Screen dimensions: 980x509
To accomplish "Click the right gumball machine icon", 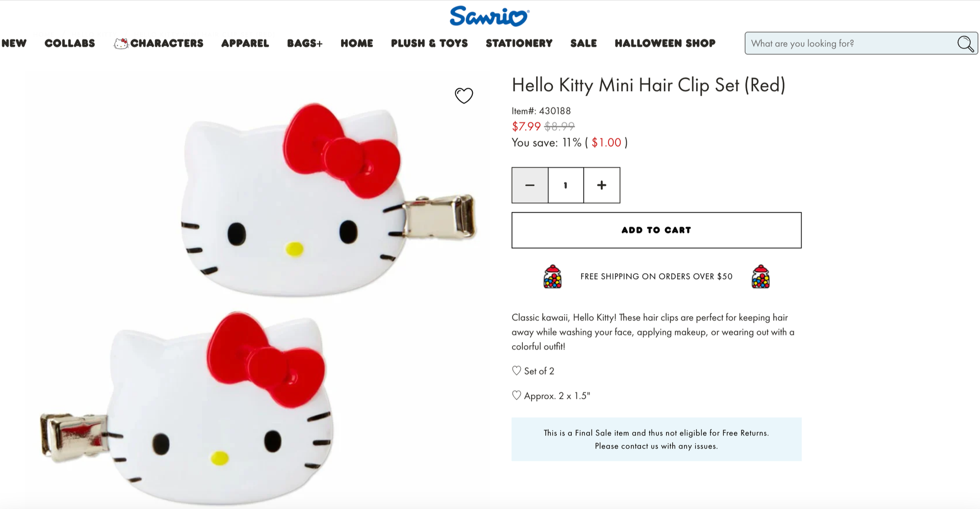I will tap(760, 277).
